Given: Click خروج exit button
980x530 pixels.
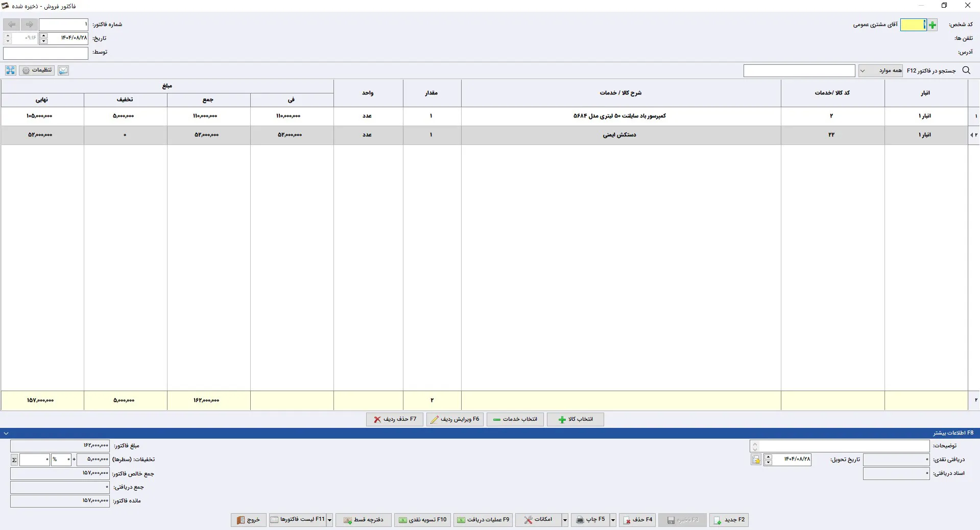Looking at the screenshot, I should tap(249, 520).
